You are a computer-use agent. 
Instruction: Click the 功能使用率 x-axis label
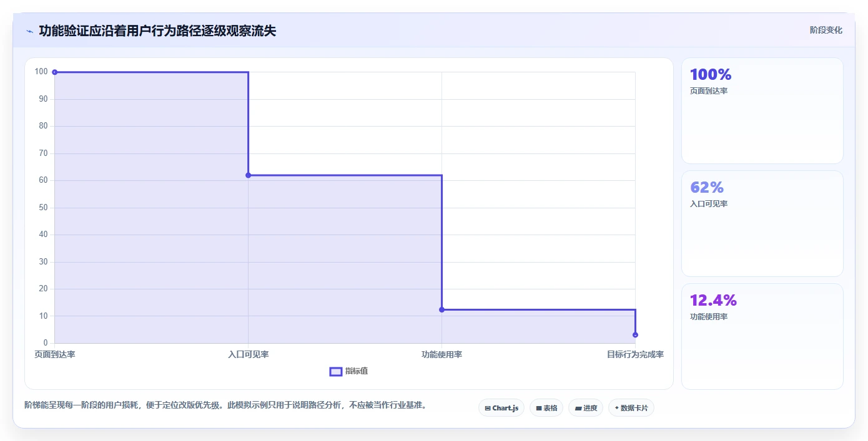(441, 354)
